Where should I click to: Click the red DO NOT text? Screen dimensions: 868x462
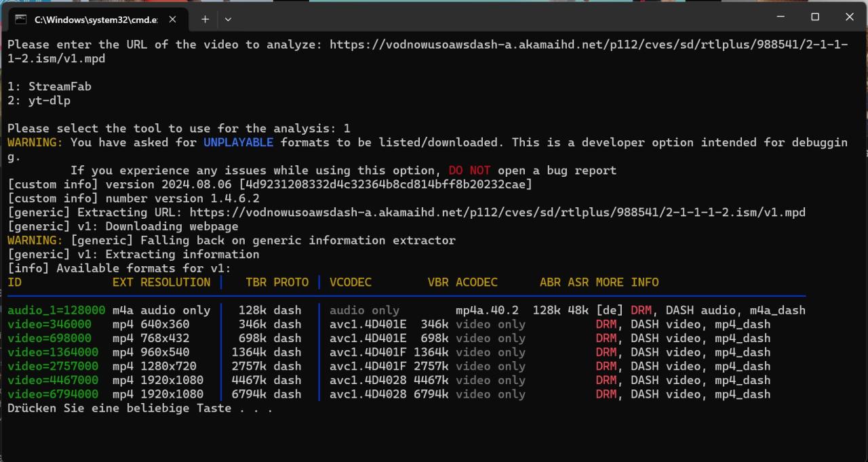(469, 171)
